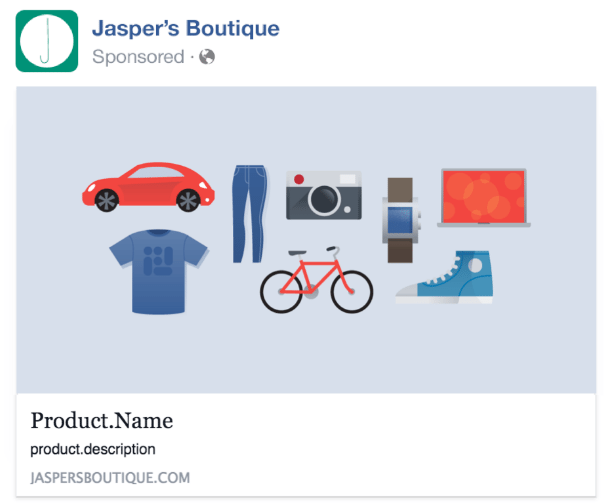Select the camera product image
This screenshot has height=504, width=604.
[324, 196]
